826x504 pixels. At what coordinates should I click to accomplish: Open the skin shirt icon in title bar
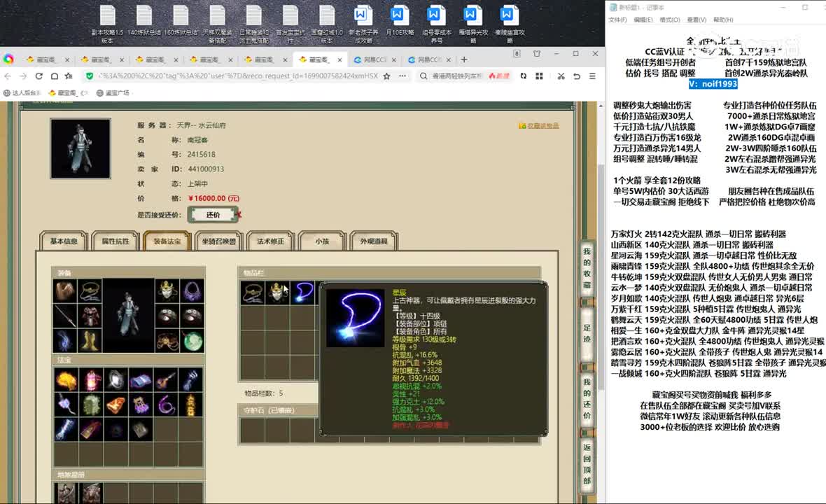pyautogui.click(x=537, y=54)
